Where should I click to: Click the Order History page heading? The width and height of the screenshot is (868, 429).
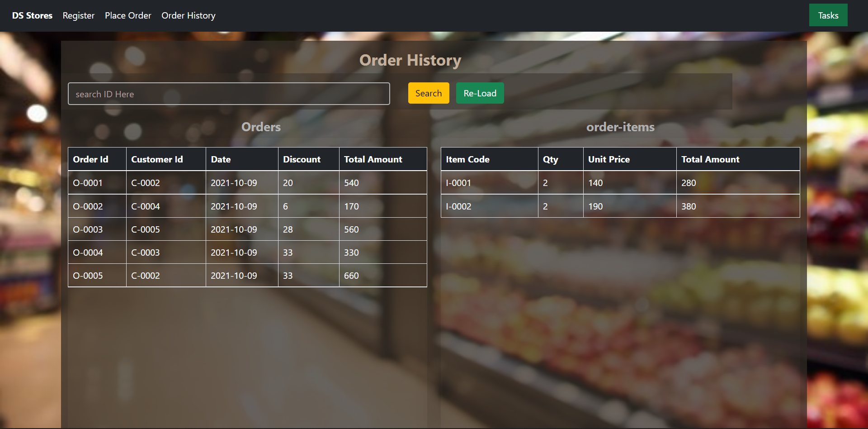tap(410, 60)
